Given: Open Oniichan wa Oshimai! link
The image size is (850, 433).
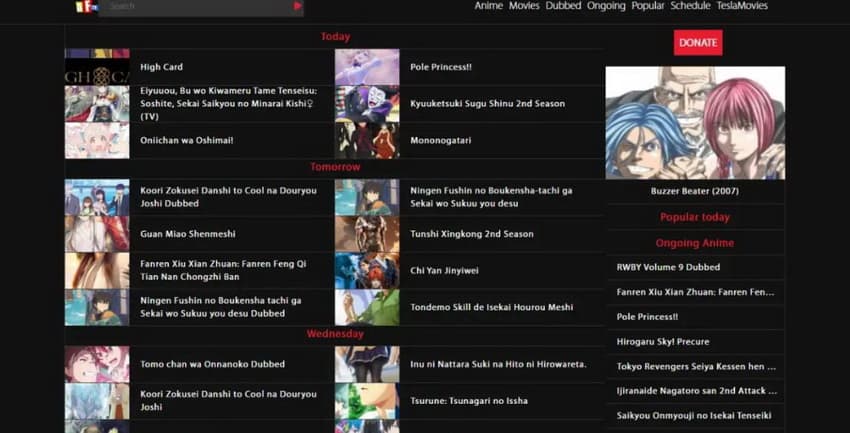Looking at the screenshot, I should pyautogui.click(x=186, y=140).
